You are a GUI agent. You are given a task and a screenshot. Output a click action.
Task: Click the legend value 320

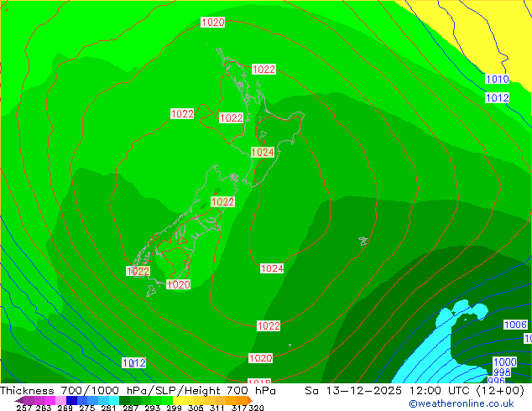pyautogui.click(x=256, y=408)
